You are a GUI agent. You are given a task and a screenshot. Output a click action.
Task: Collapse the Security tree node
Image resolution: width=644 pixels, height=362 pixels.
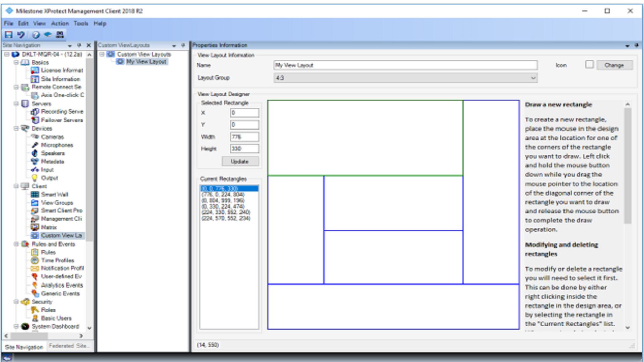[x=16, y=302]
